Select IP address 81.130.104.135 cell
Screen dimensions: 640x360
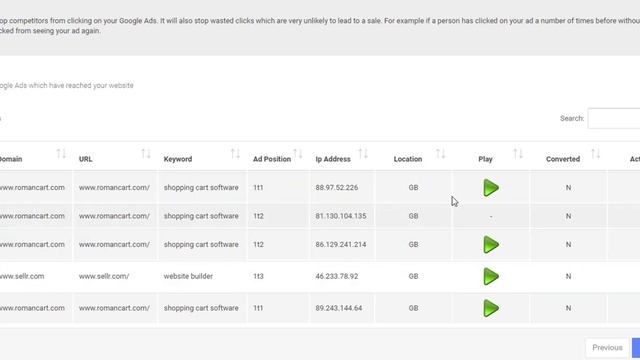341,216
